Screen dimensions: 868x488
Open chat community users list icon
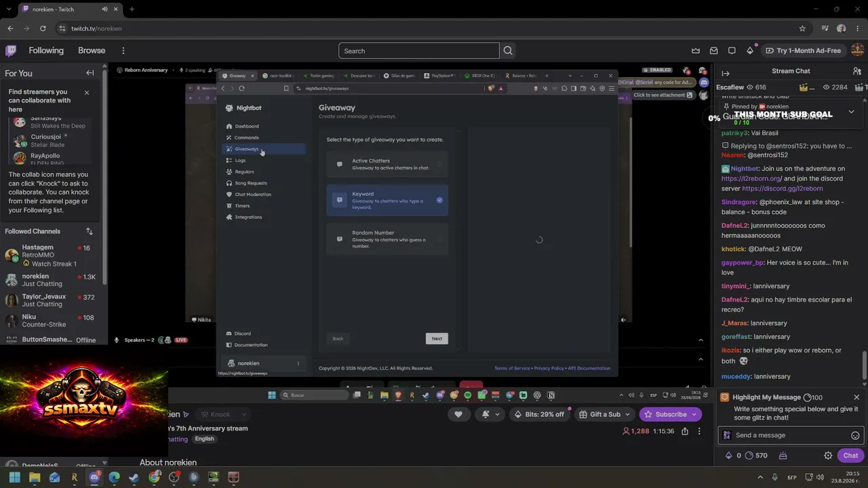pyautogui.click(x=856, y=71)
